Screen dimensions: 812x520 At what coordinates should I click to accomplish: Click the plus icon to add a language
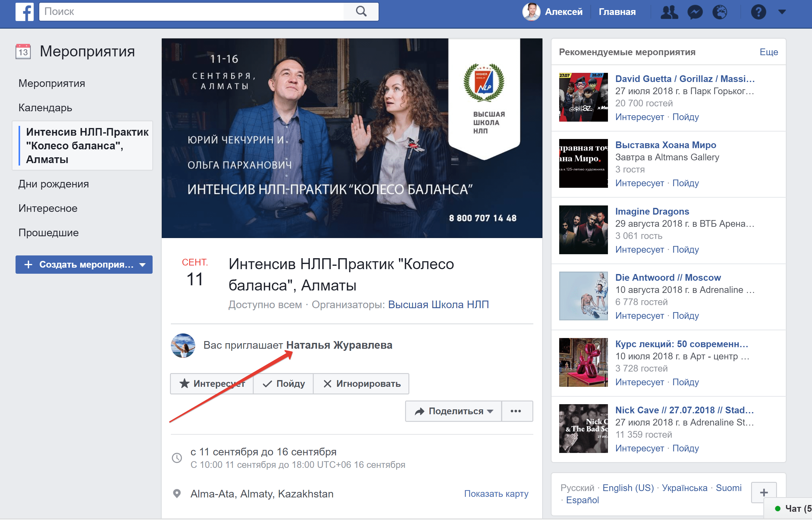click(x=764, y=492)
